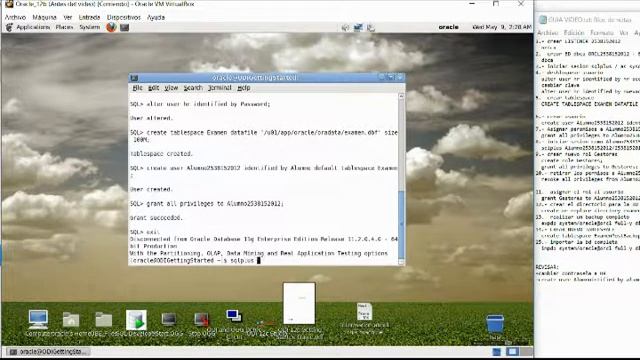The image size is (640, 360).
Task: Minimize the terminal window
Action: [382, 77]
